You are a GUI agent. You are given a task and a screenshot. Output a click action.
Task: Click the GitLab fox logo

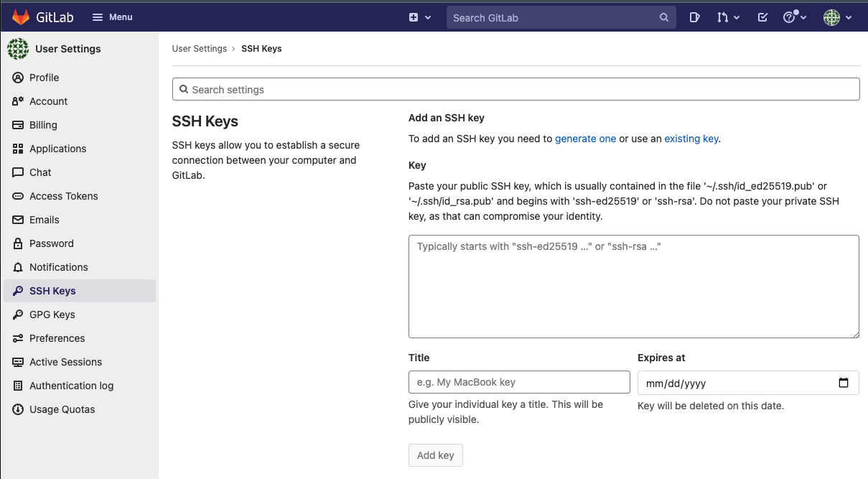click(20, 17)
